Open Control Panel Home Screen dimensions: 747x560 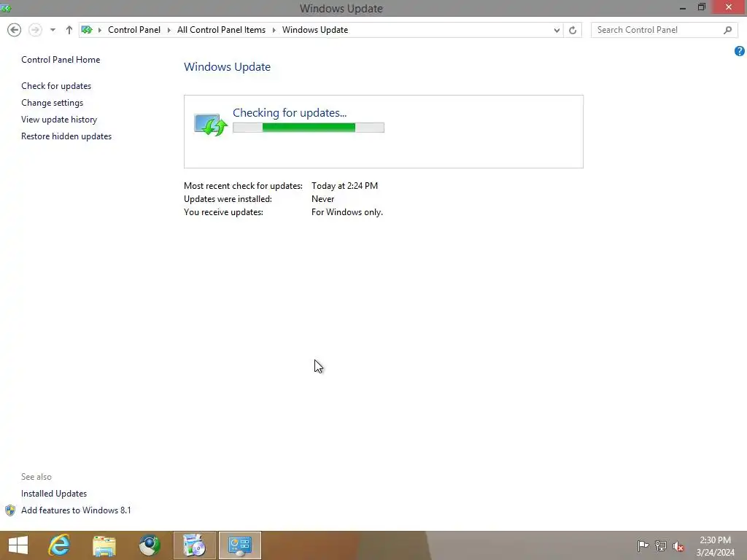coord(61,60)
